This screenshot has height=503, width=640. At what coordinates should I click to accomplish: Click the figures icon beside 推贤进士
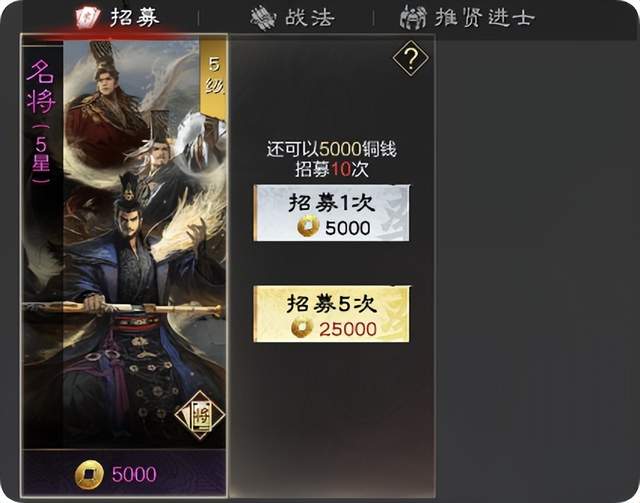pos(413,18)
